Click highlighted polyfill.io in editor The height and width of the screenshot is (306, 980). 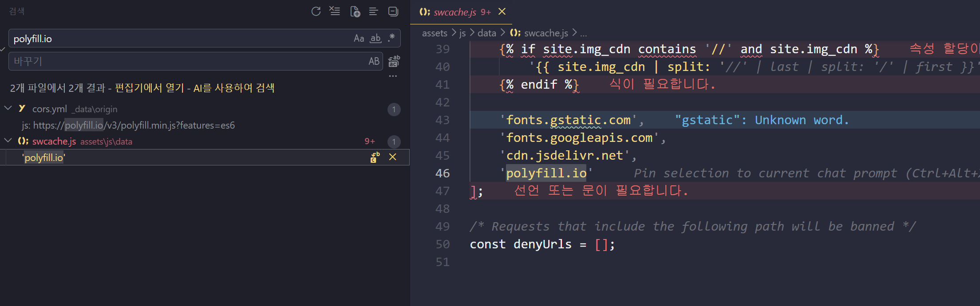546,173
